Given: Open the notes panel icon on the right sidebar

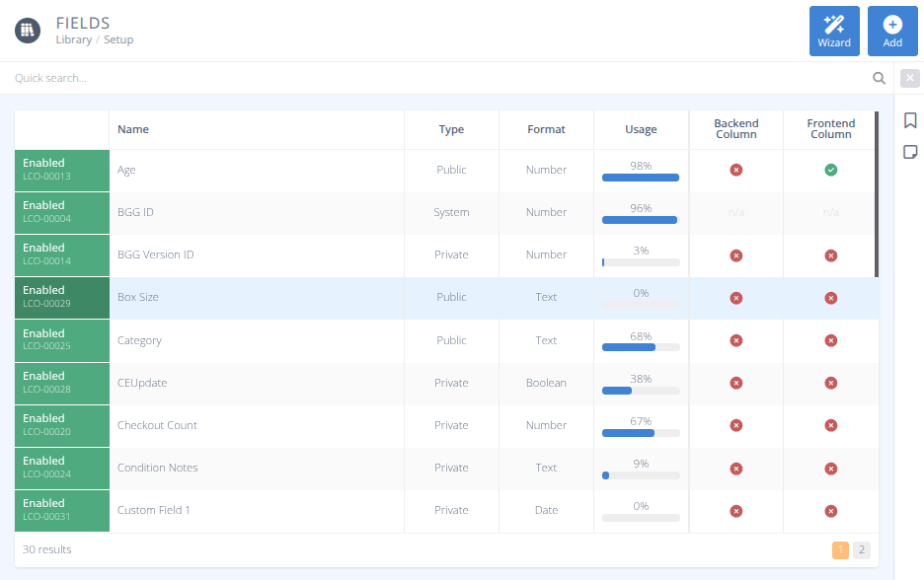Looking at the screenshot, I should point(909,151).
